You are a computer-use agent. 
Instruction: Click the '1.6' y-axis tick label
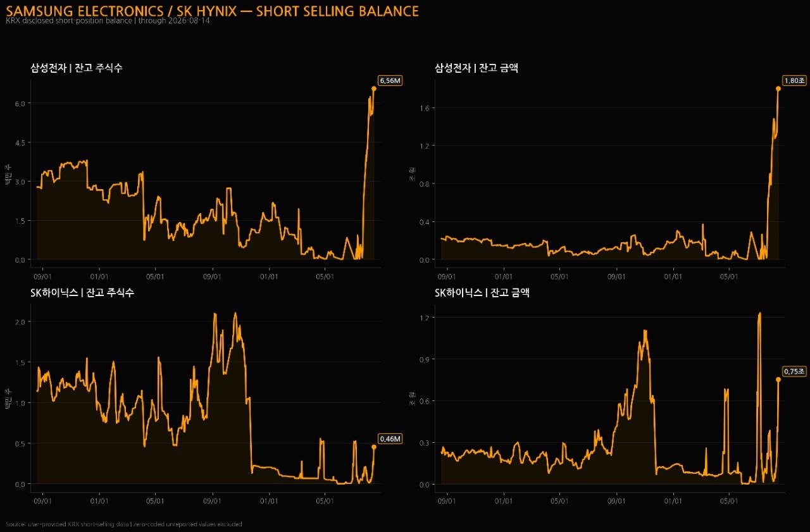[426, 108]
